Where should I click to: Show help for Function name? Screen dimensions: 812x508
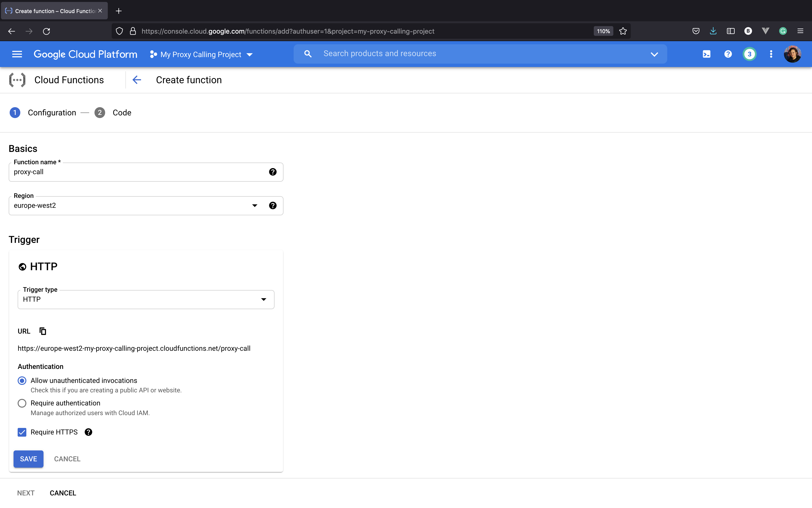(x=273, y=172)
